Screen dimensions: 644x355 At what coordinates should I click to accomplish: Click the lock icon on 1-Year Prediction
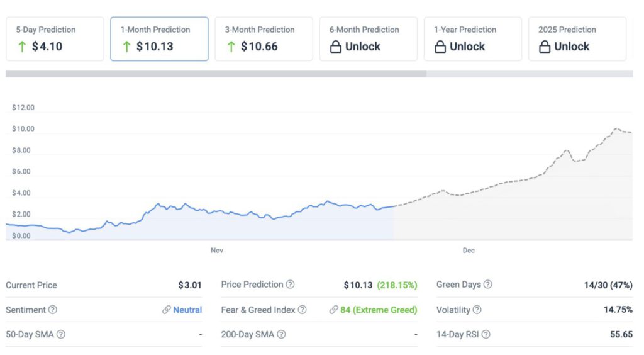point(440,47)
